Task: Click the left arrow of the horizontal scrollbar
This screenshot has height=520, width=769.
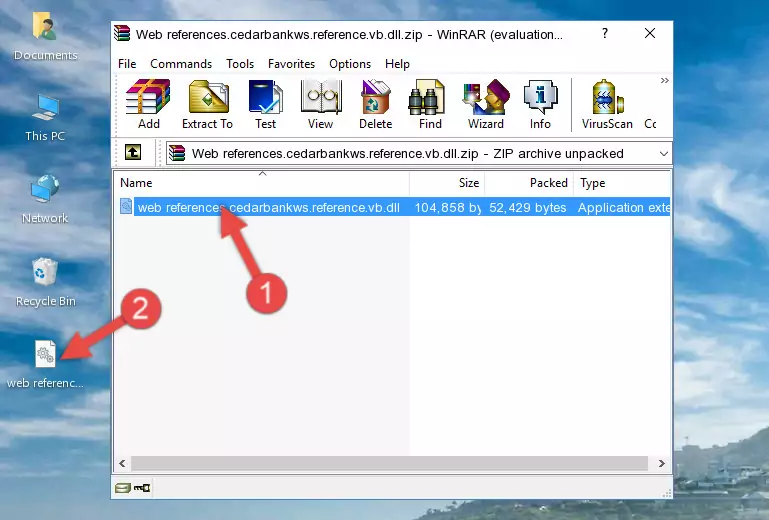Action: [x=123, y=463]
